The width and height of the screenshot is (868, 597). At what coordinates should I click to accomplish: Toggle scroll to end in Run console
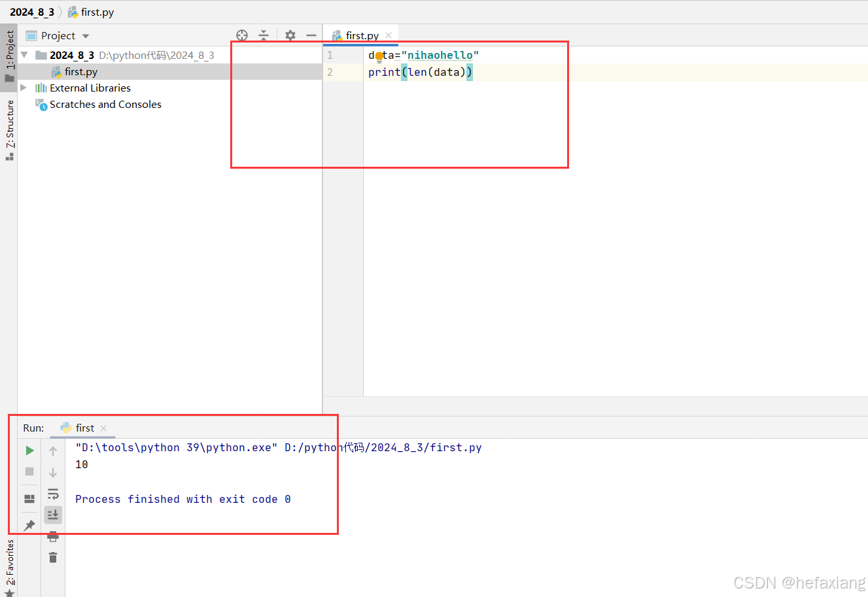click(53, 515)
